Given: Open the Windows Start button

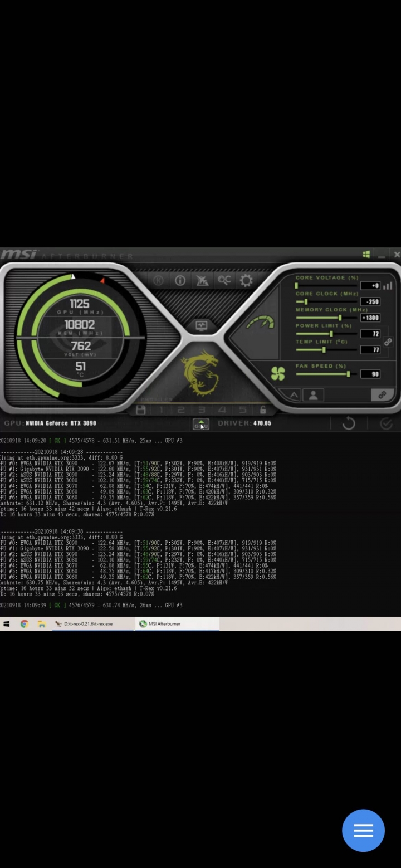Looking at the screenshot, I should 6,624.
